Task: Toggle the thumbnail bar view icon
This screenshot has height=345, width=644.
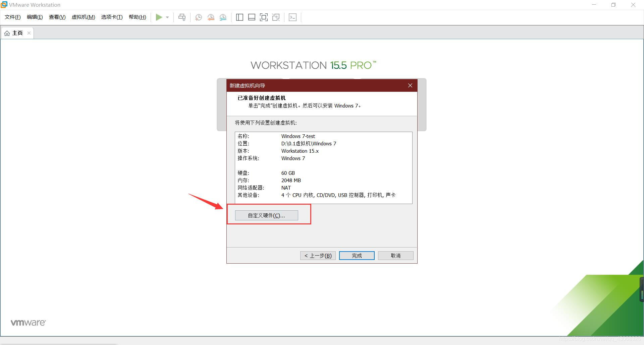Action: (x=252, y=17)
